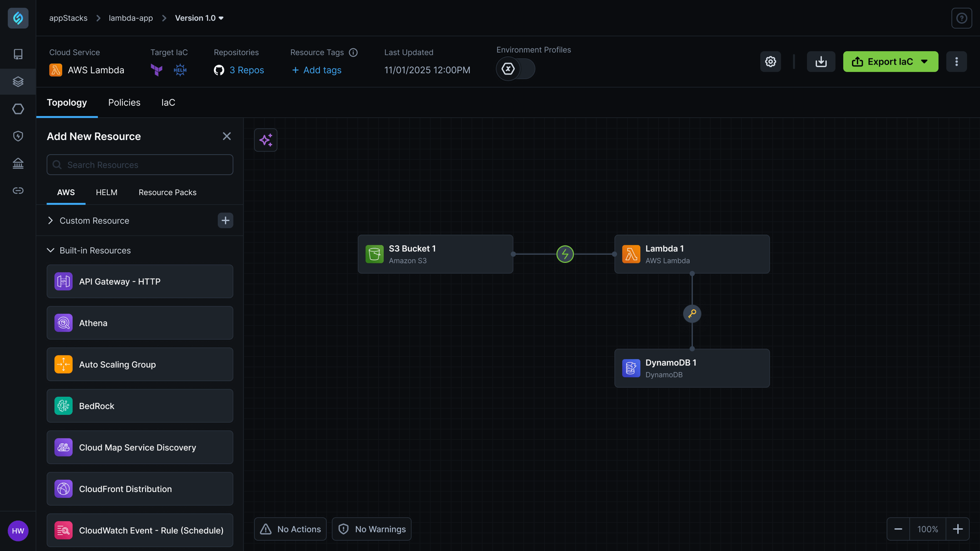Open the Version 1.0 dropdown
Image resolution: width=980 pixels, height=551 pixels.
pos(199,18)
